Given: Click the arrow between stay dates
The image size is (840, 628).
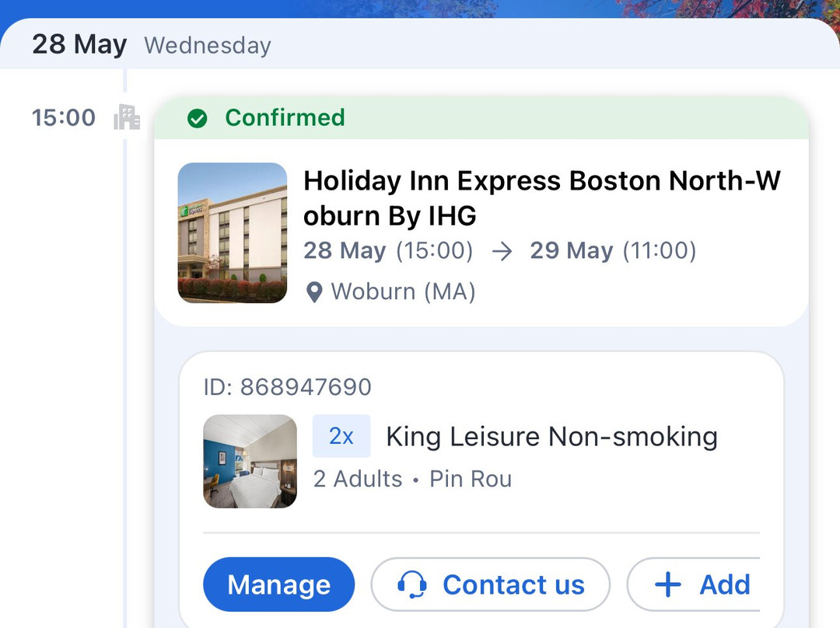Looking at the screenshot, I should pyautogui.click(x=502, y=252).
